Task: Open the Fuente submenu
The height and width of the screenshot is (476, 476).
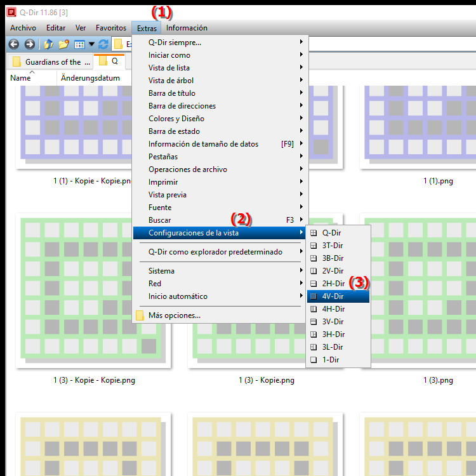Action: [x=220, y=208]
